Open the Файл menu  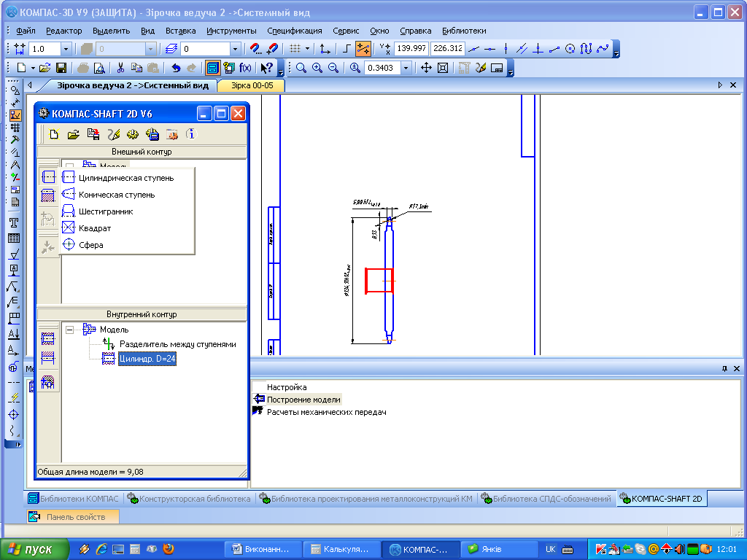26,31
